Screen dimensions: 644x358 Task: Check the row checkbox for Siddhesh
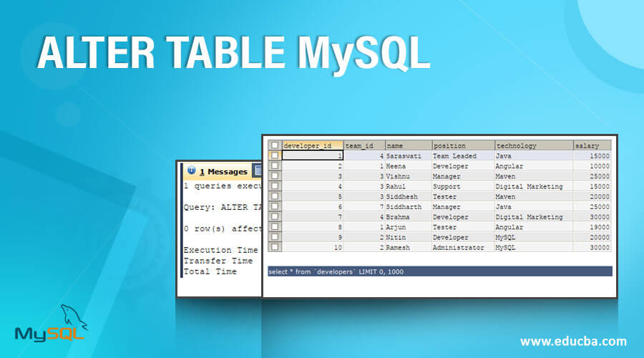[x=275, y=196]
